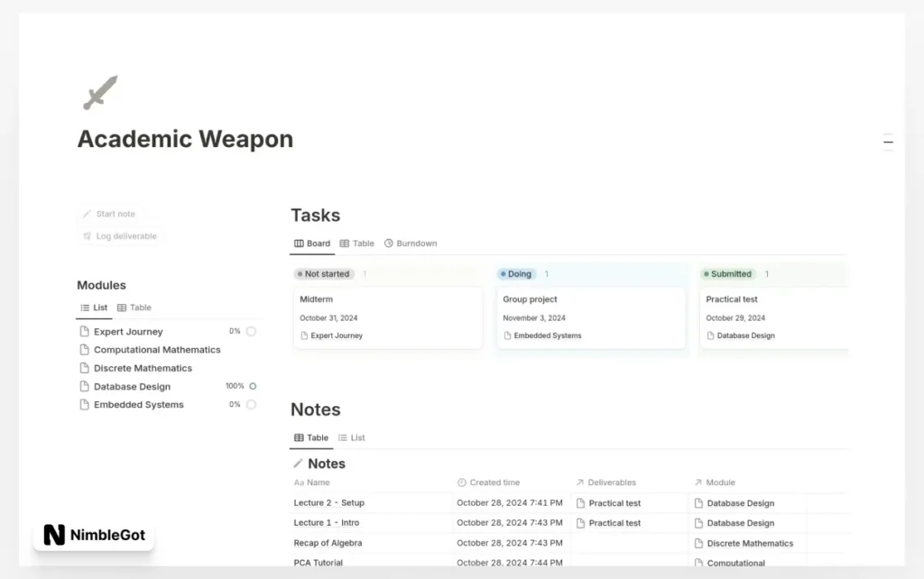Click the Start note button
This screenshot has height=579, width=924.
(109, 214)
